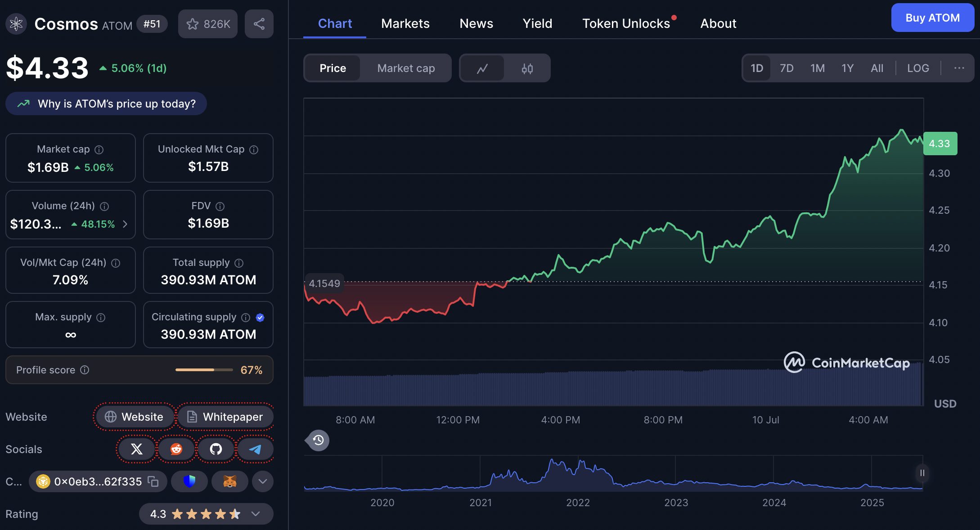Image resolution: width=980 pixels, height=530 pixels.
Task: Click the chart history clock icon
Action: click(319, 440)
